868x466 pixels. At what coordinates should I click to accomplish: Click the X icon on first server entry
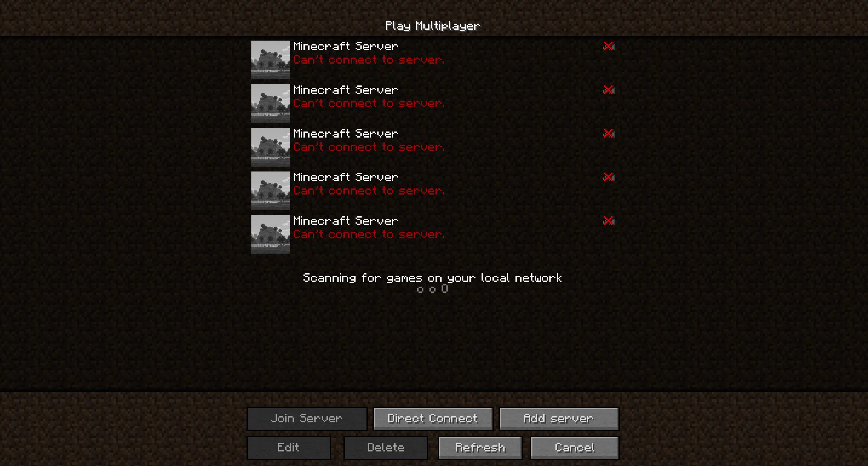click(607, 46)
